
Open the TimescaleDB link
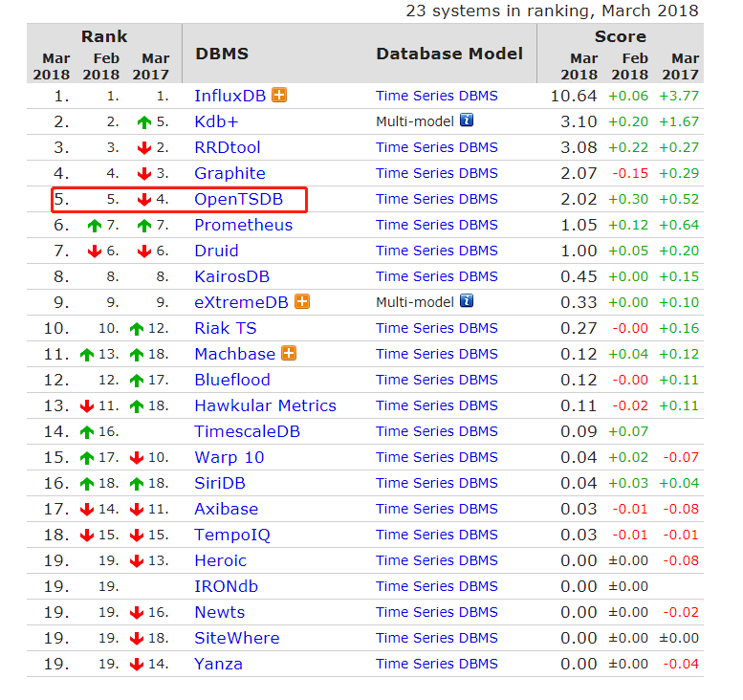pyautogui.click(x=248, y=431)
